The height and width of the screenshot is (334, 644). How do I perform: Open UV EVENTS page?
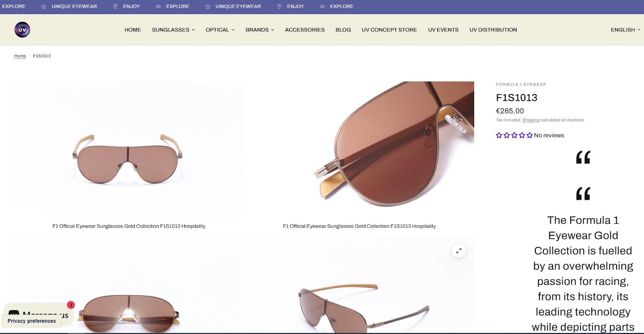click(443, 30)
